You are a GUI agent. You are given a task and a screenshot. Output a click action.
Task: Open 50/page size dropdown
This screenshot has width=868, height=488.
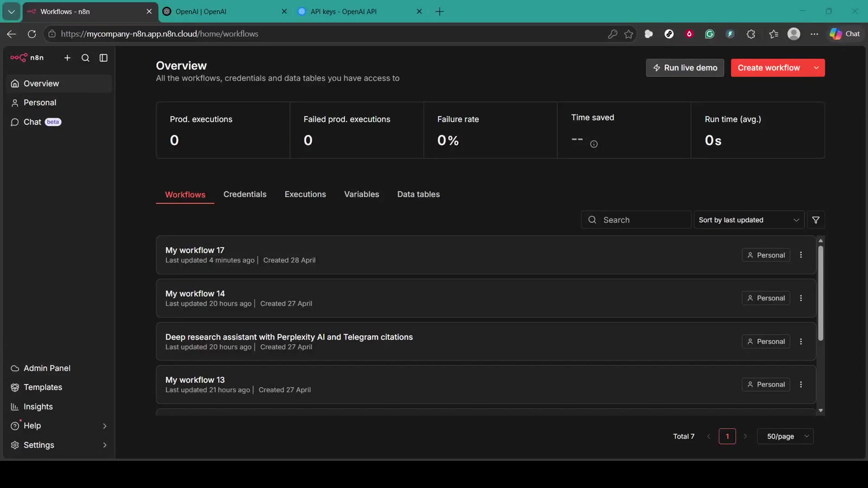click(785, 436)
